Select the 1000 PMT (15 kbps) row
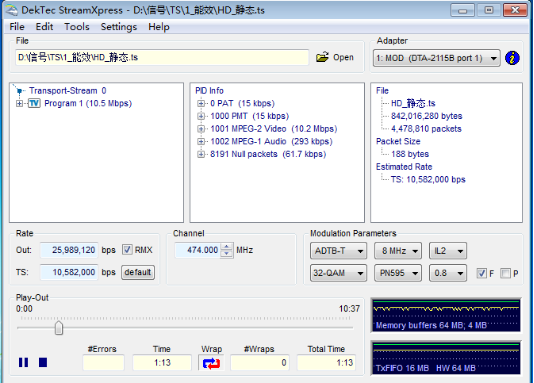The width and height of the screenshot is (534, 383). pos(250,116)
